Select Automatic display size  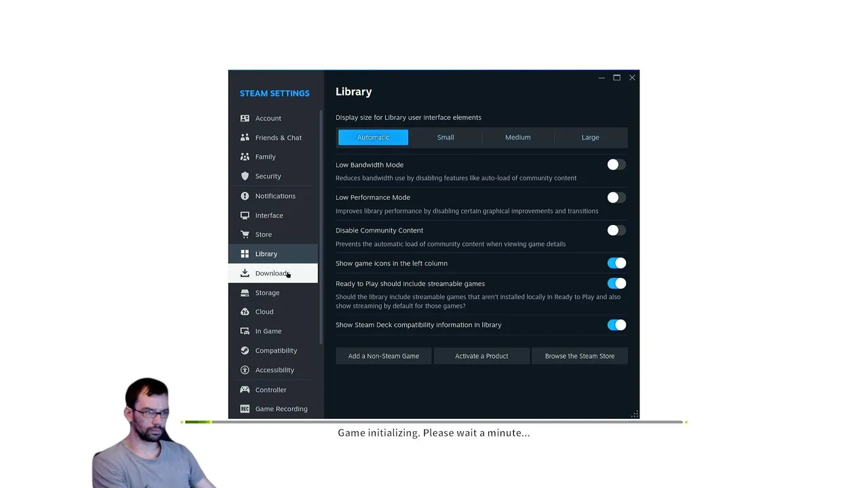coord(373,137)
